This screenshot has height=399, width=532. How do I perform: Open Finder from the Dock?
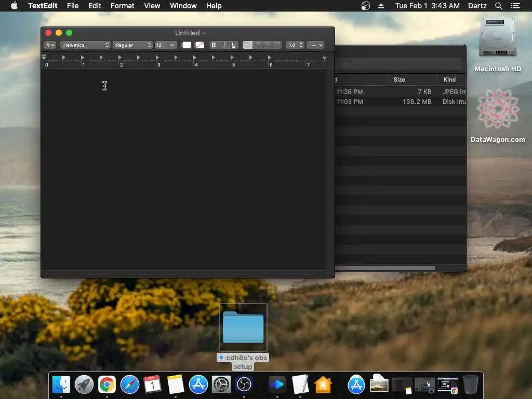pos(61,384)
